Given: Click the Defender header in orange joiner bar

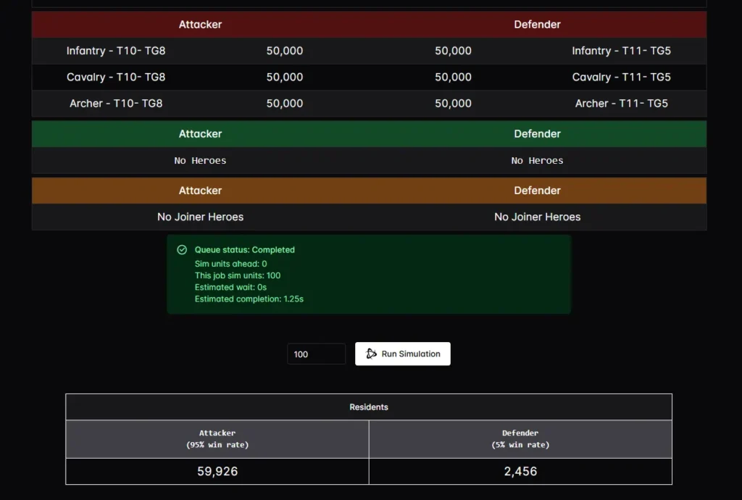Looking at the screenshot, I should tap(537, 190).
